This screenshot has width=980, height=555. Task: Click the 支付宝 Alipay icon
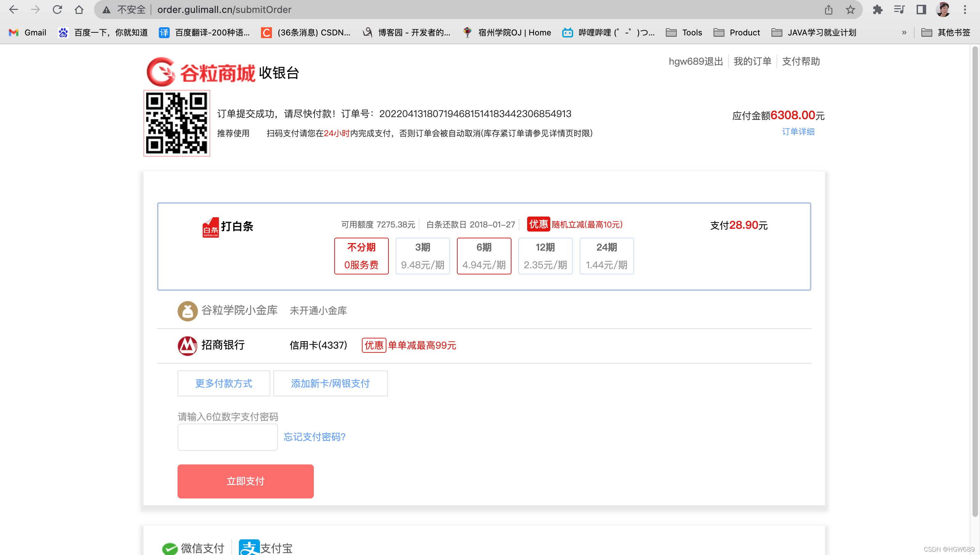click(x=249, y=548)
